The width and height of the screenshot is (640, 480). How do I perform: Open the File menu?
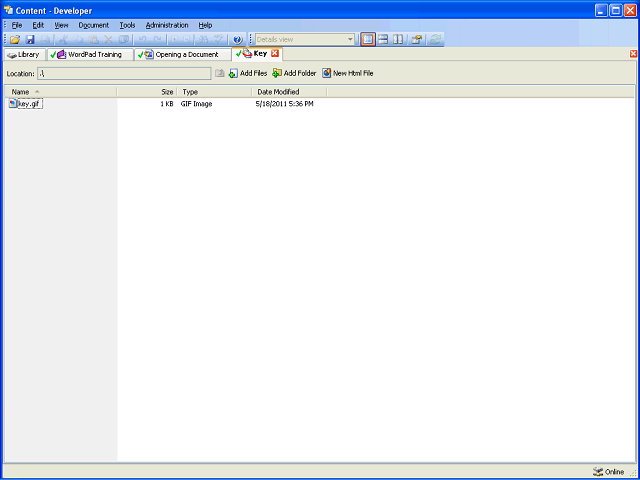17,25
